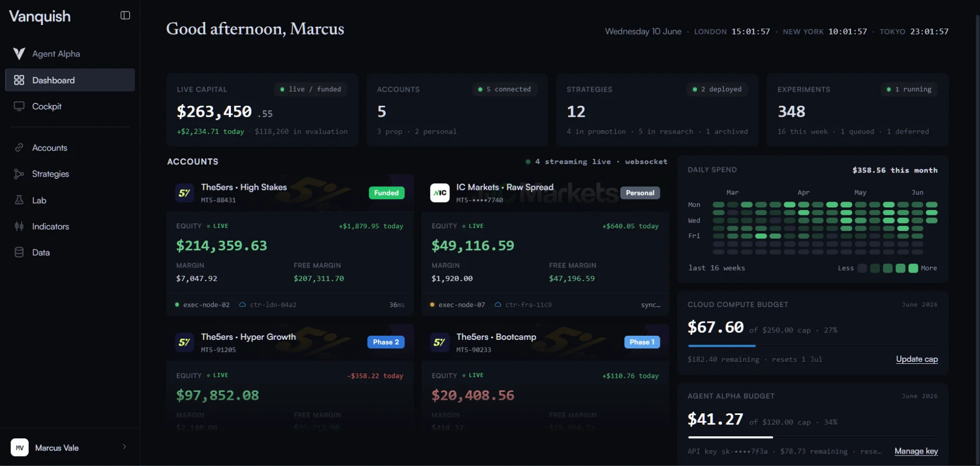The width and height of the screenshot is (980, 466).
Task: Open The5ers High Stakes Funded badge
Action: click(x=386, y=193)
